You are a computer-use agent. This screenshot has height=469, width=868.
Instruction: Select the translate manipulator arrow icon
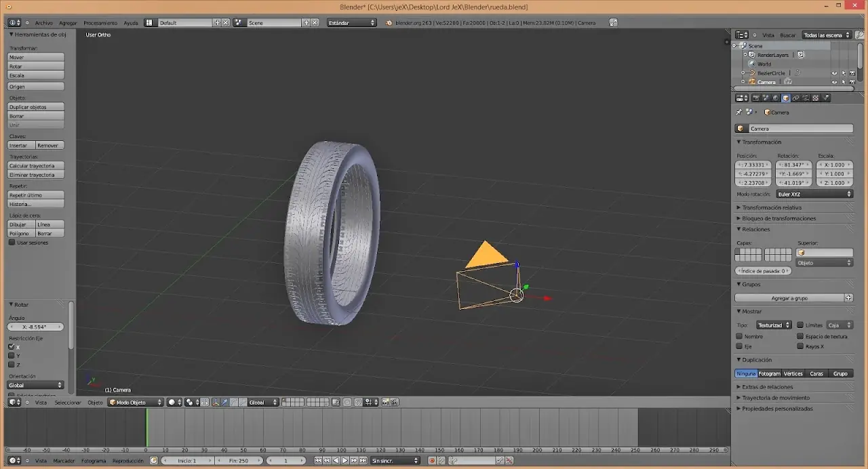(x=224, y=402)
